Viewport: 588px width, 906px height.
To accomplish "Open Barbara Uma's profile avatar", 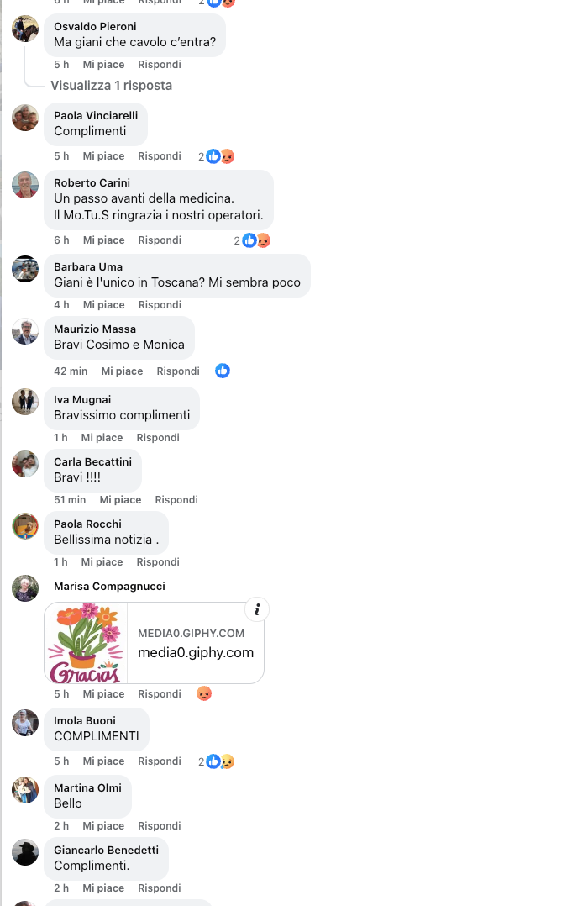I will pos(25,269).
